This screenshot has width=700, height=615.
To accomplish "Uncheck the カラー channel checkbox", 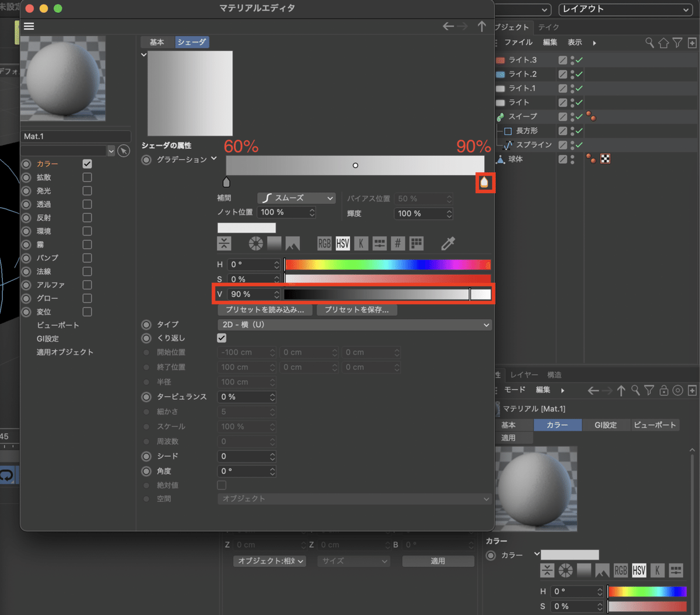I will 87,164.
